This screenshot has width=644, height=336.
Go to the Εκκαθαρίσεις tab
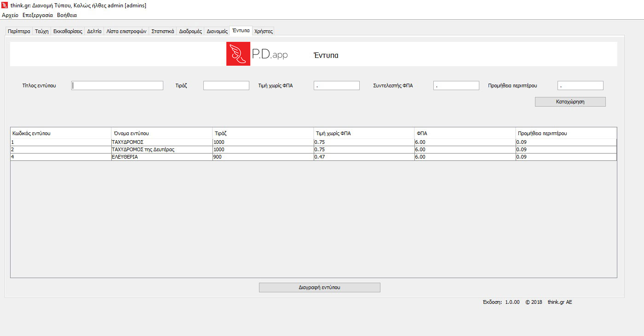pos(68,32)
